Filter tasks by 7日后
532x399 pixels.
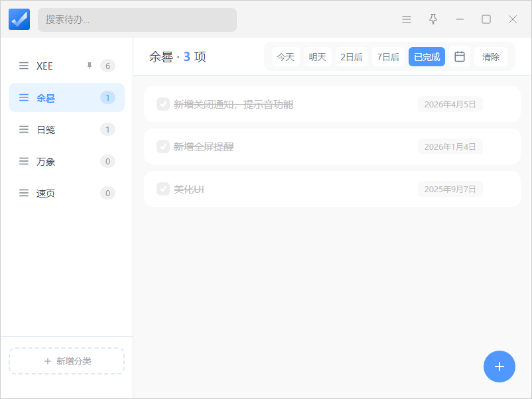click(x=388, y=57)
